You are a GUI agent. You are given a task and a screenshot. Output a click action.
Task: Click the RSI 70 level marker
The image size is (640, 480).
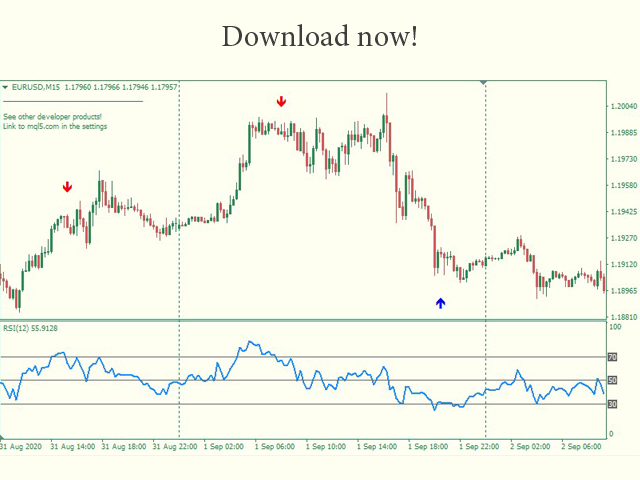pyautogui.click(x=612, y=357)
